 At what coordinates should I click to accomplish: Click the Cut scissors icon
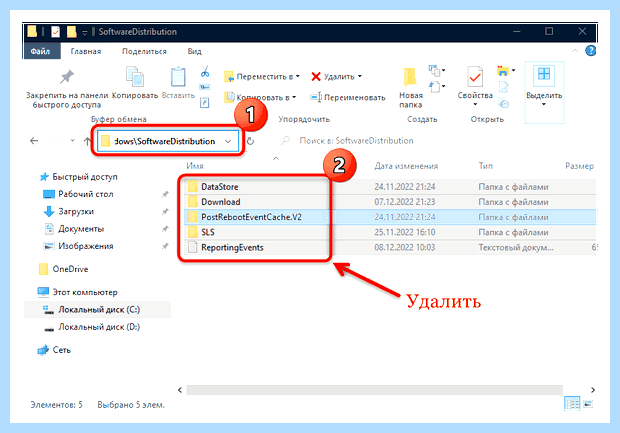[205, 72]
